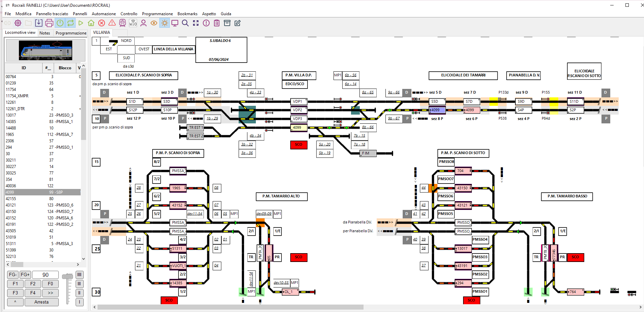
Task: Click the red emergency stop icon
Action: tap(102, 23)
